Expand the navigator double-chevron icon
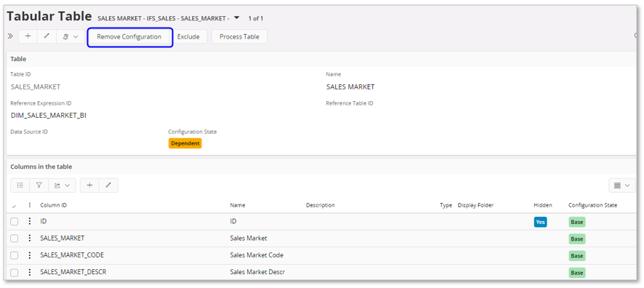644x288 pixels. tap(10, 36)
